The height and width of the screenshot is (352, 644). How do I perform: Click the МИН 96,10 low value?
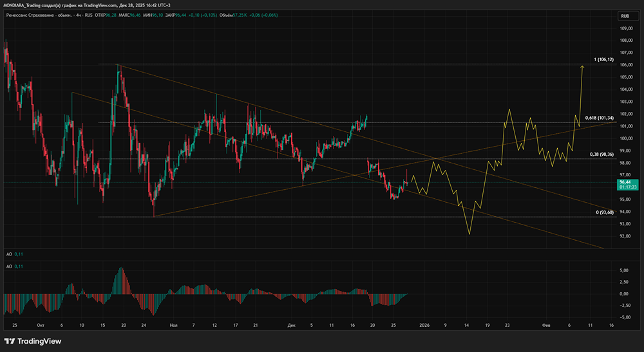click(x=153, y=15)
